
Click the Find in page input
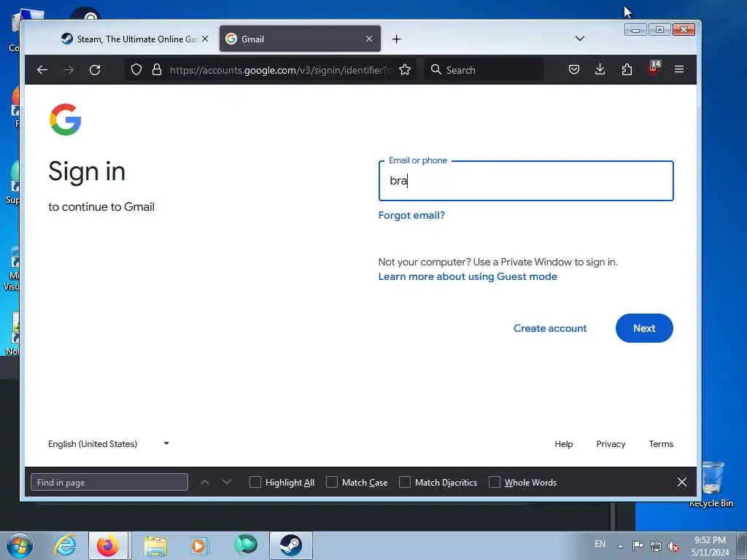[x=109, y=483]
